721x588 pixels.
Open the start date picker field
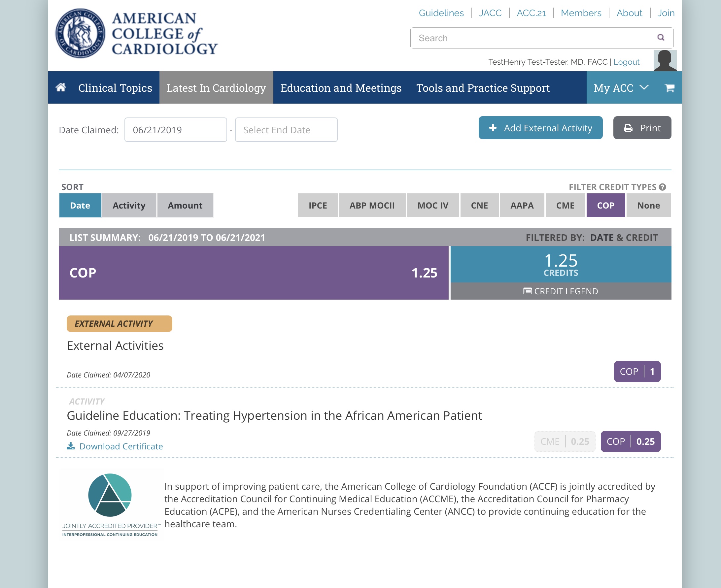pos(175,130)
